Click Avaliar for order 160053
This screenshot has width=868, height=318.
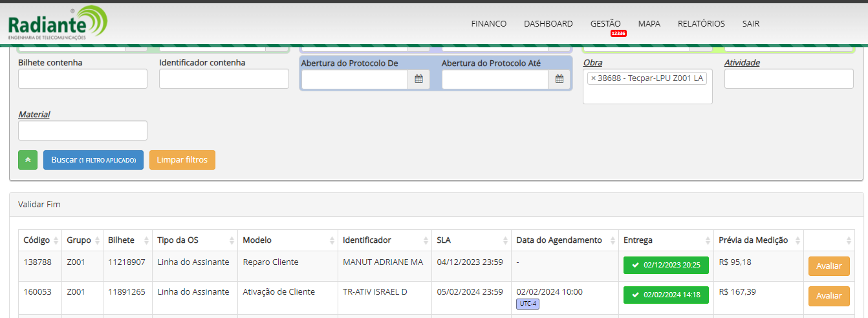tap(829, 296)
